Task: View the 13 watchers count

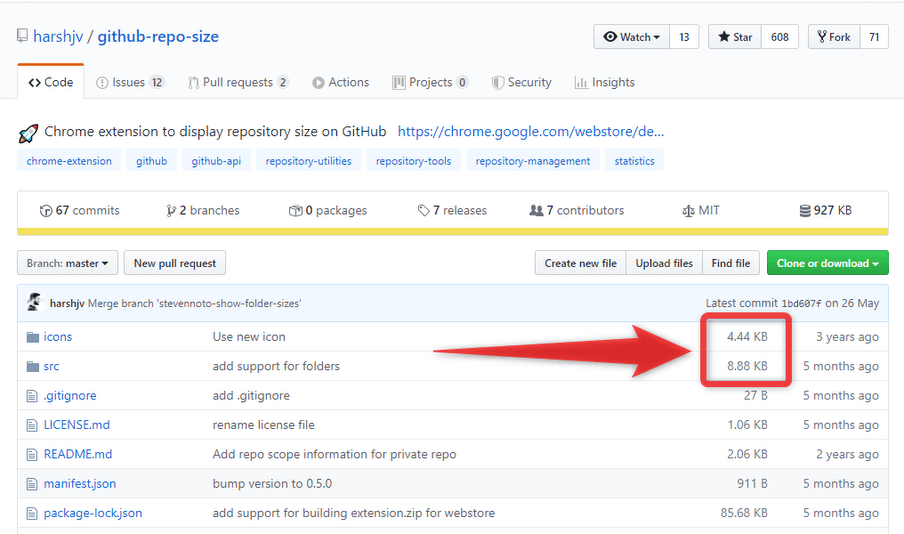Action: tap(684, 37)
